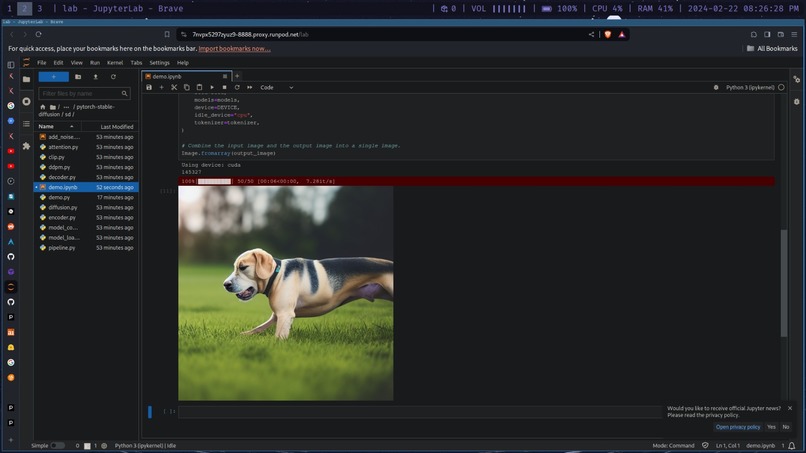Reload the page in Brave browser

39,34
